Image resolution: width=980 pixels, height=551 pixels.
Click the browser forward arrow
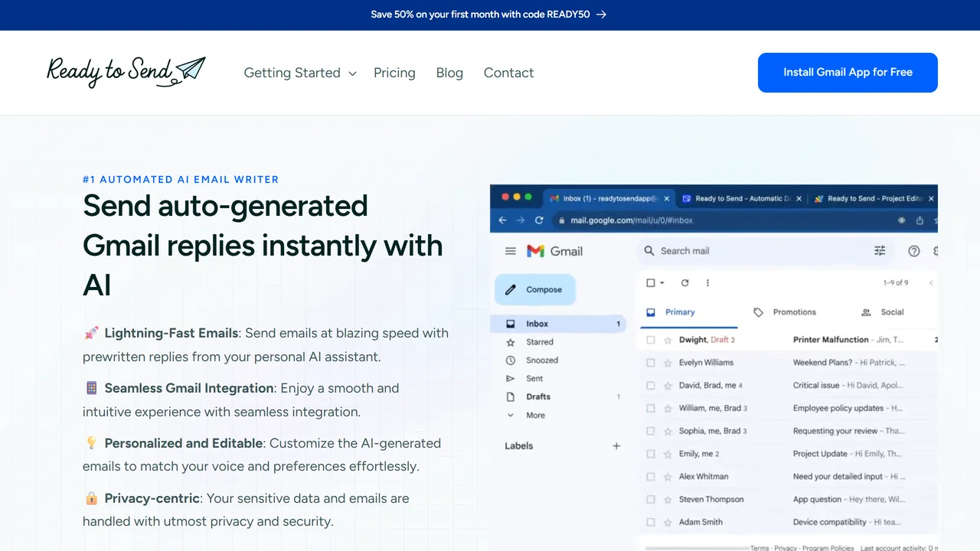[x=521, y=220]
